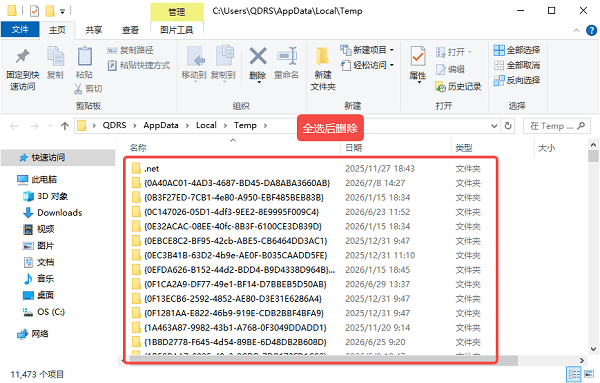Click QDRS in the address breadcrumb
600x383 pixels.
(x=114, y=125)
